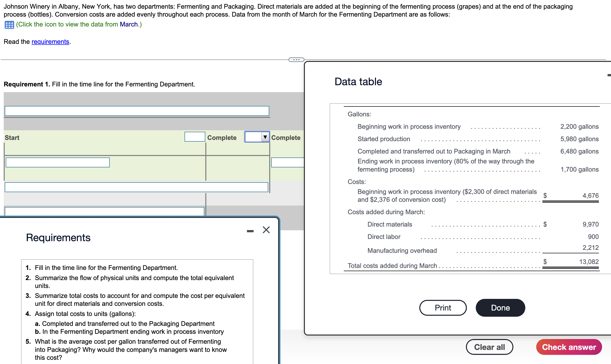Click the data table grid icon

coord(9,25)
